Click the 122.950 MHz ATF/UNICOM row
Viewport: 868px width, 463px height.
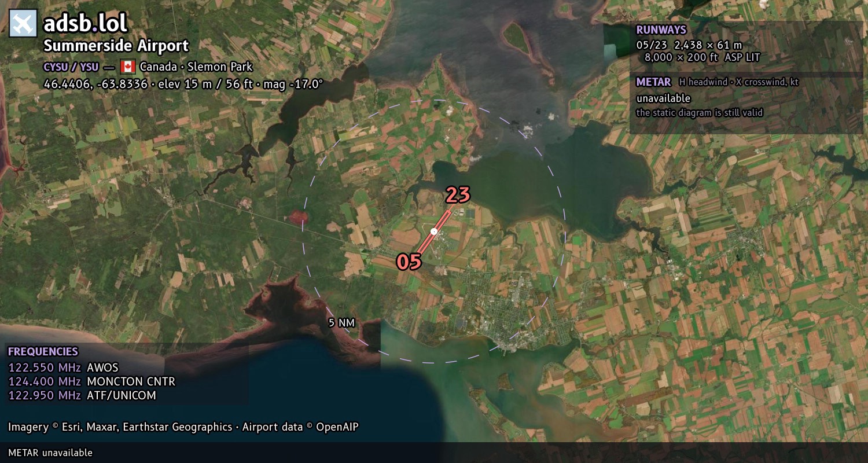tap(82, 395)
